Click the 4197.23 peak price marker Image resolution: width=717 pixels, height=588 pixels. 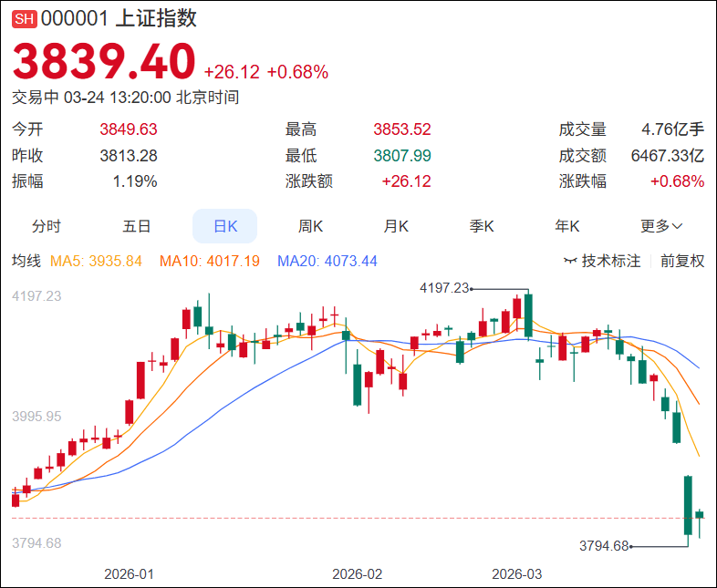[x=443, y=288]
